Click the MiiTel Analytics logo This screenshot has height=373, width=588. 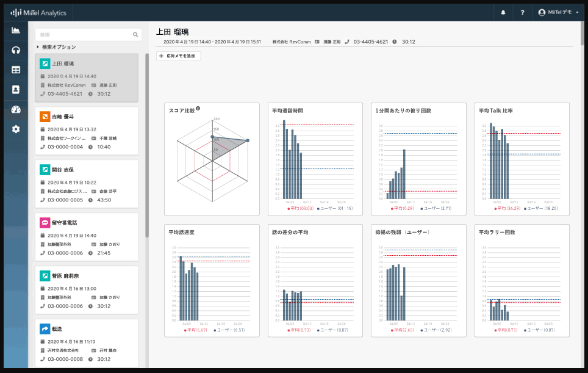[38, 12]
